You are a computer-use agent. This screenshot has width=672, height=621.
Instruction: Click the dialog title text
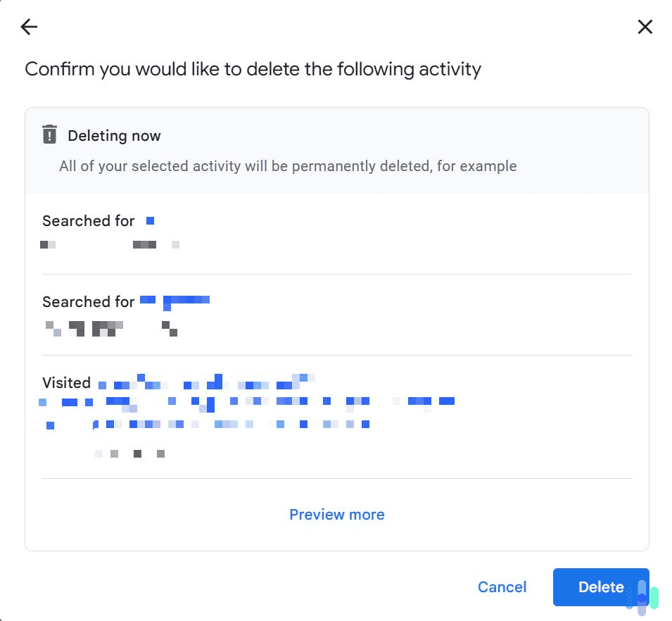point(253,69)
